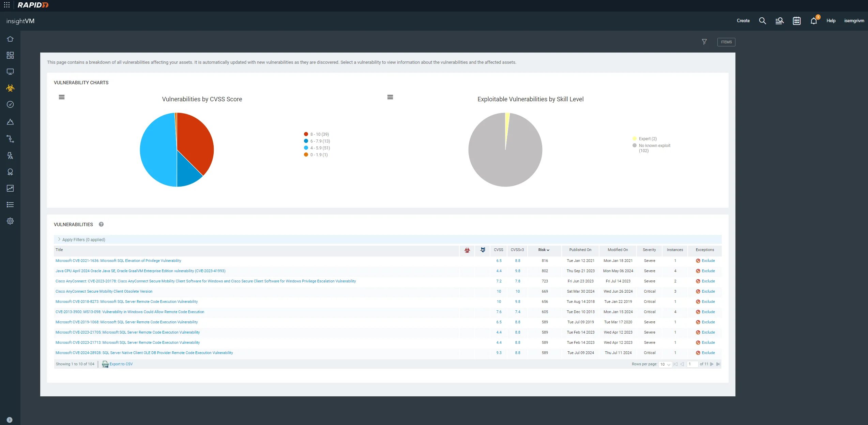Open the Rapid7 app switcher grid

pos(6,5)
